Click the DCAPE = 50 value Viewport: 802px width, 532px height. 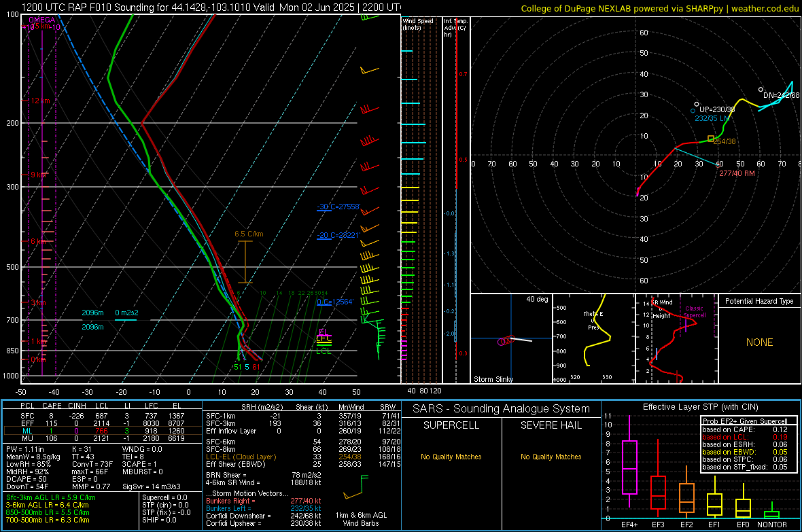26,479
